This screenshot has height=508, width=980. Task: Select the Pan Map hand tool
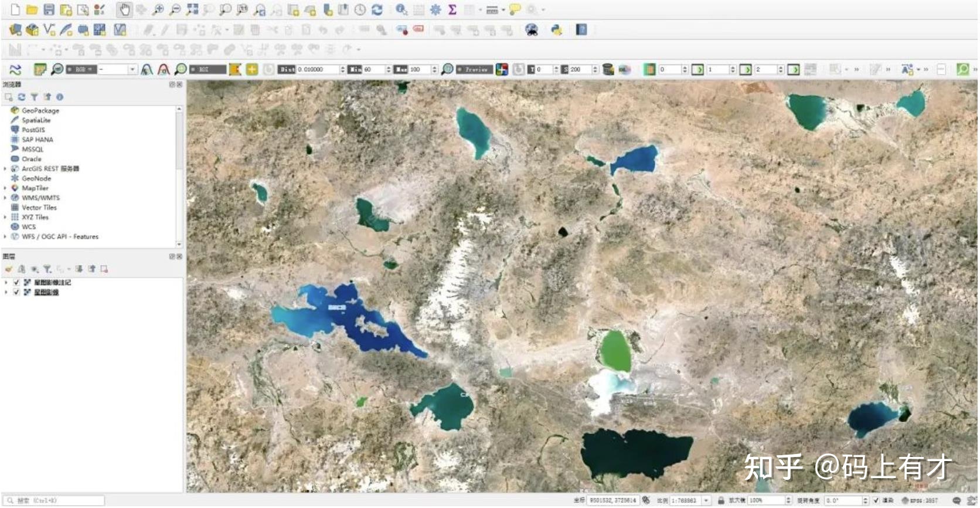pos(124,9)
